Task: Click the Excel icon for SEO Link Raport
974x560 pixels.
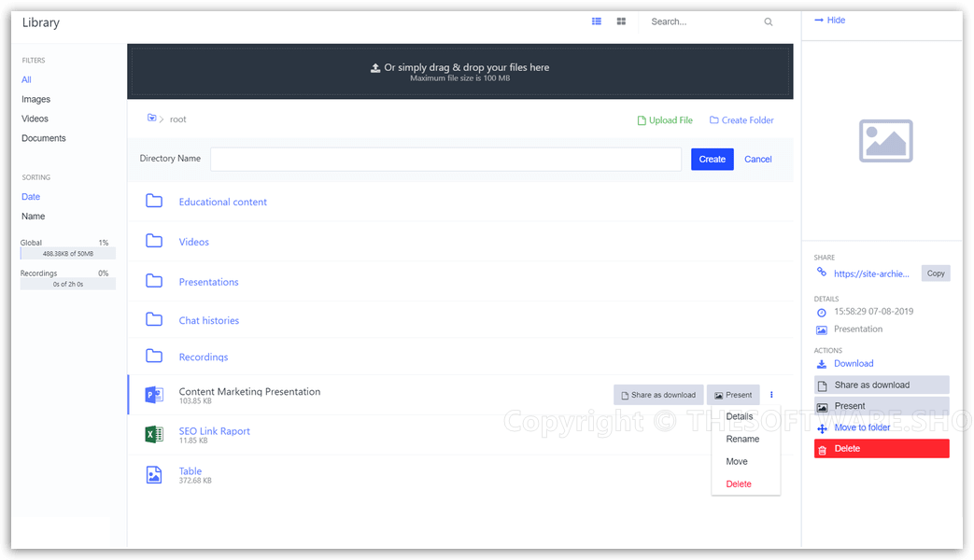Action: 154,435
